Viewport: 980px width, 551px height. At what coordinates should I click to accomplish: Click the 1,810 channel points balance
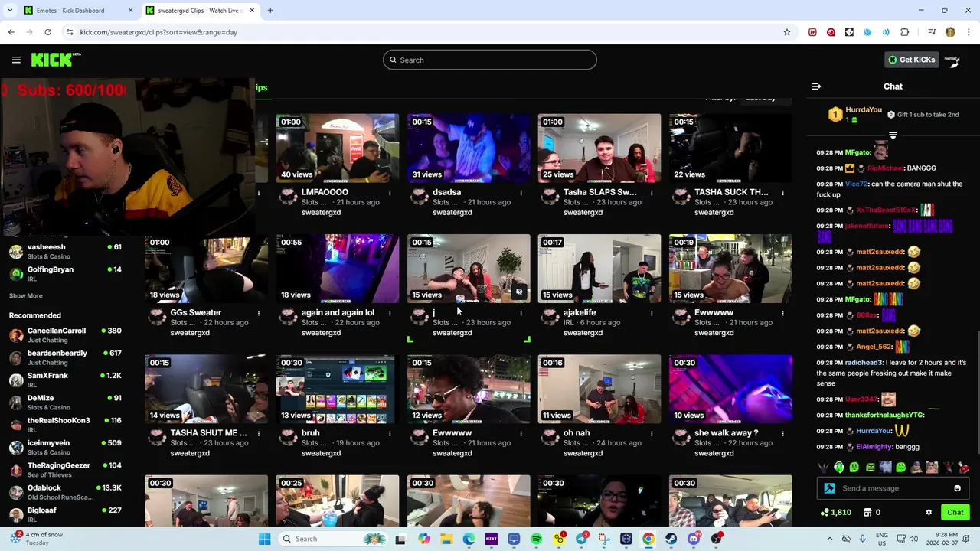835,513
